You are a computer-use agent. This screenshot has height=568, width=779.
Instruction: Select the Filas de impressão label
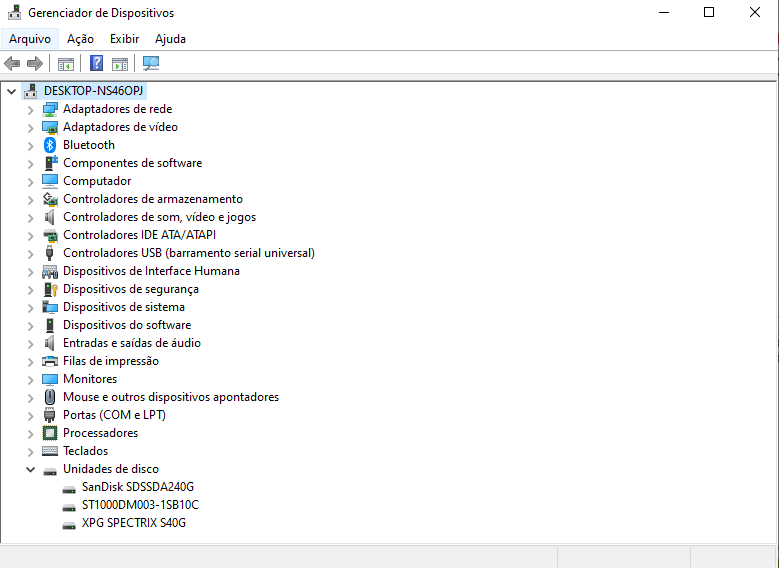coord(111,361)
